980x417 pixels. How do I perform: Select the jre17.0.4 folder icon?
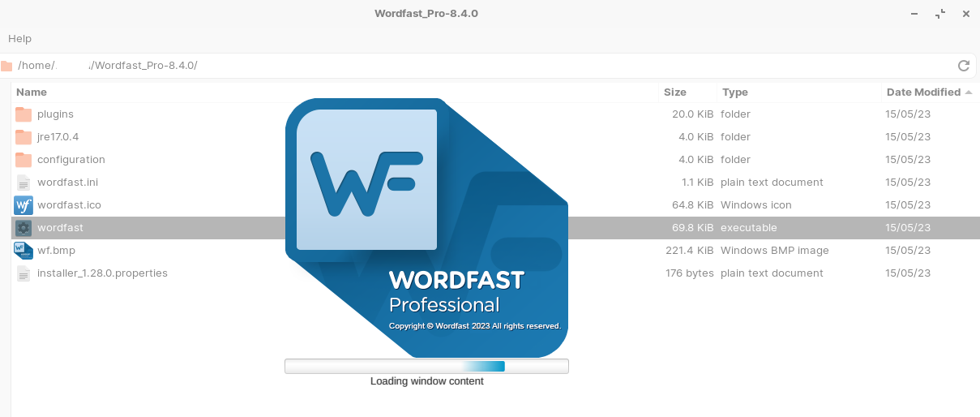(x=24, y=137)
